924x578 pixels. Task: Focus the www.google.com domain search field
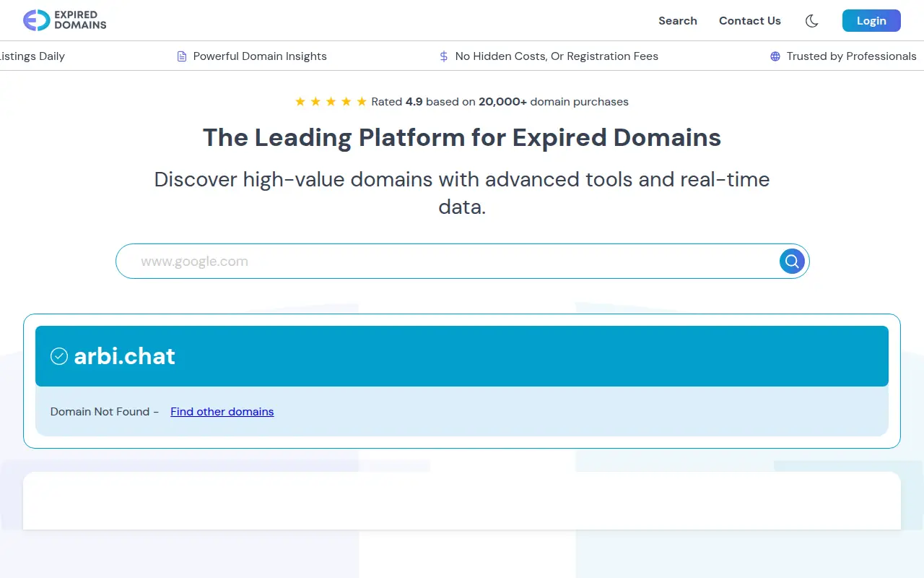(x=448, y=261)
